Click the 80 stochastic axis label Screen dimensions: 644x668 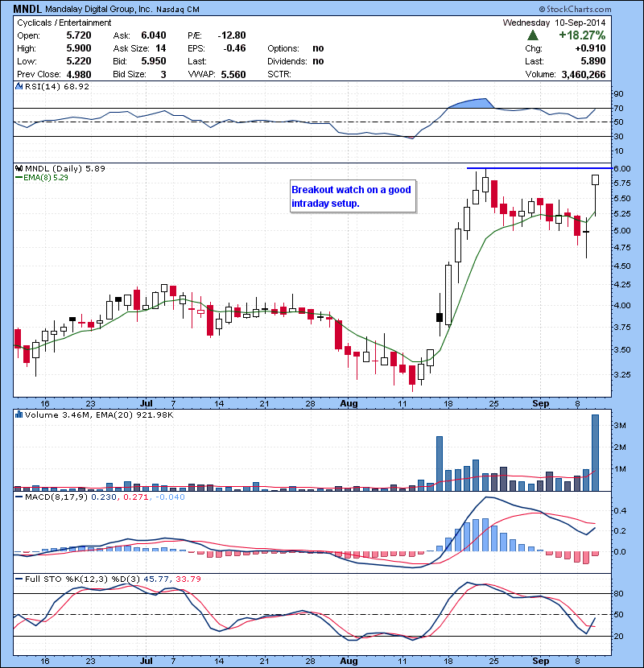click(618, 593)
